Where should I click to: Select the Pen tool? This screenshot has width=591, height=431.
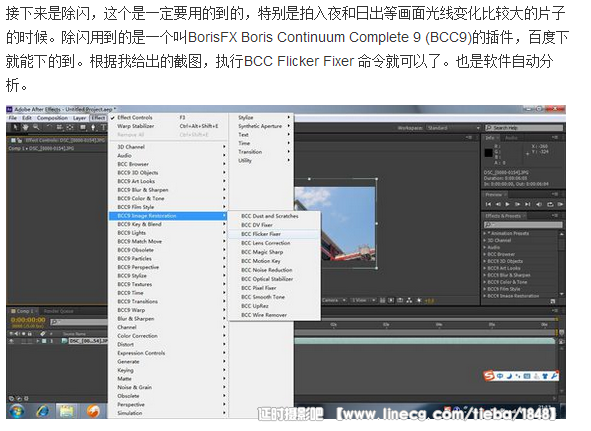point(93,127)
